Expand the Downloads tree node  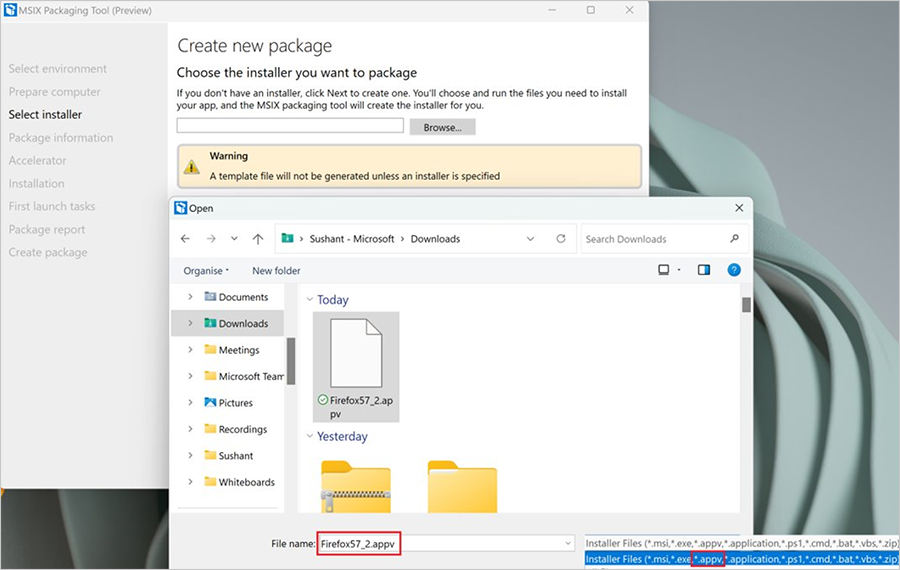pyautogui.click(x=190, y=323)
